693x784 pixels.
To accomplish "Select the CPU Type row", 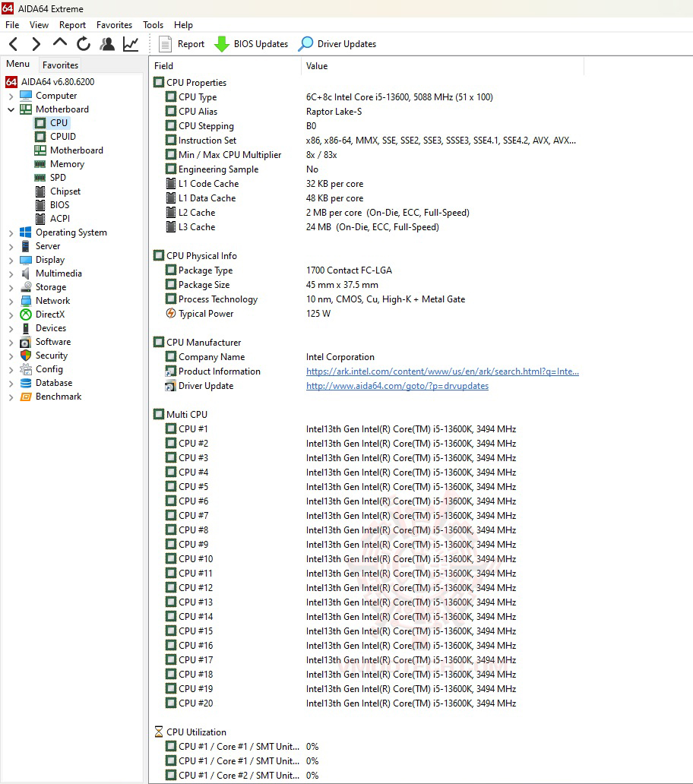I will point(329,97).
